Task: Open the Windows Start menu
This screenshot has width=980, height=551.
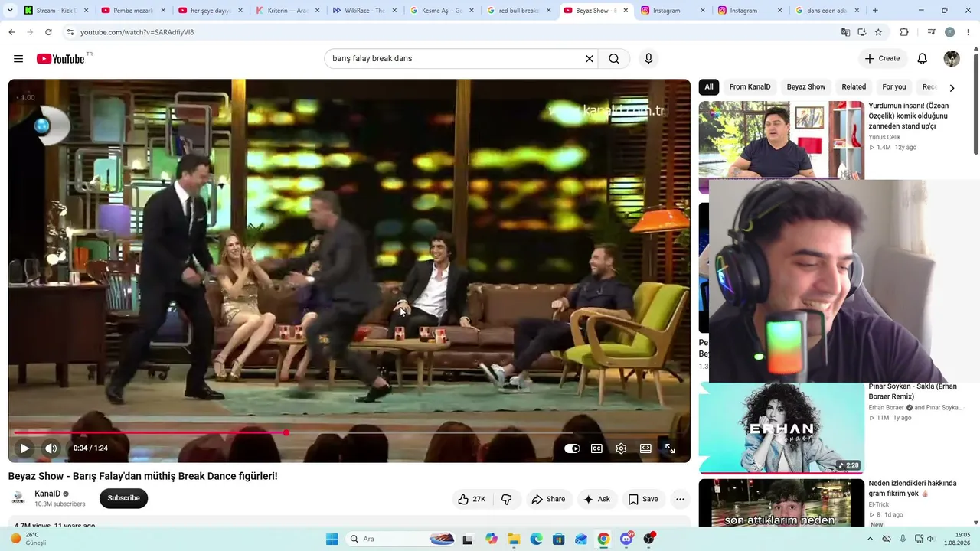Action: click(332, 539)
